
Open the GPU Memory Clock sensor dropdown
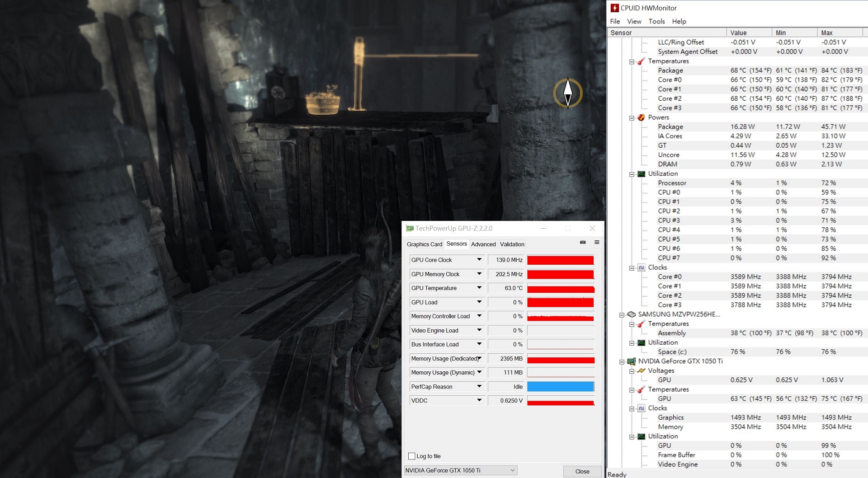[x=479, y=274]
